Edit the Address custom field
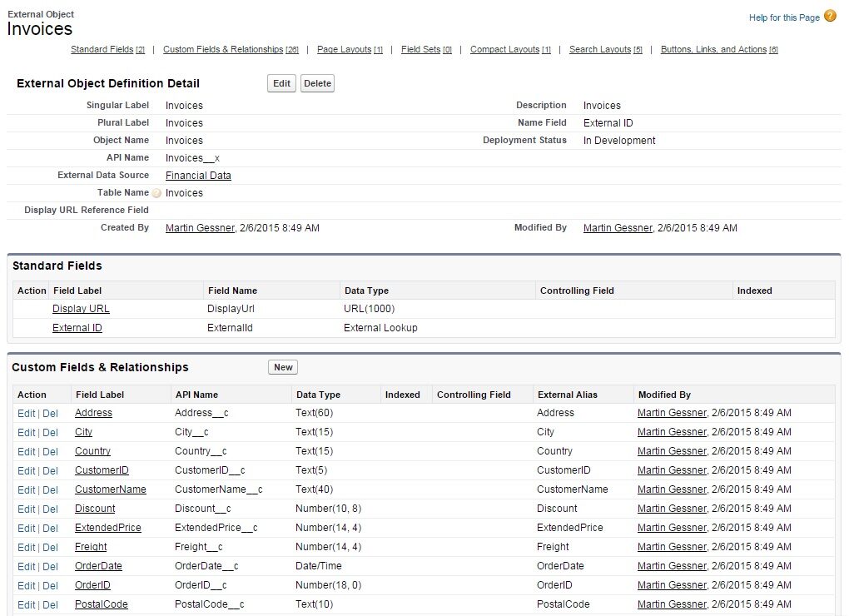849x616 pixels. (x=26, y=414)
